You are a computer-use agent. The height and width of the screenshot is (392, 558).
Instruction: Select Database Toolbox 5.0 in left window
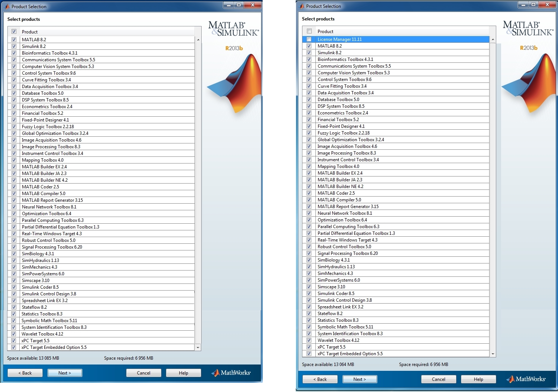point(101,93)
